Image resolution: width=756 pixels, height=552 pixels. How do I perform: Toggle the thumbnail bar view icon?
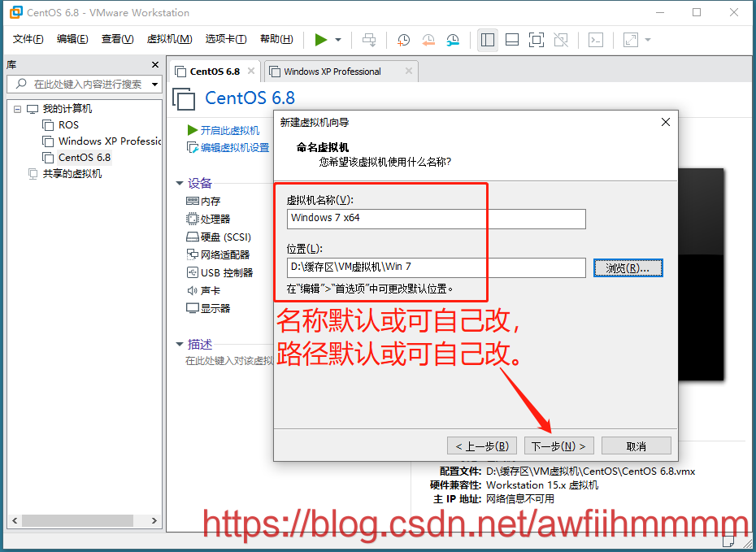click(512, 40)
